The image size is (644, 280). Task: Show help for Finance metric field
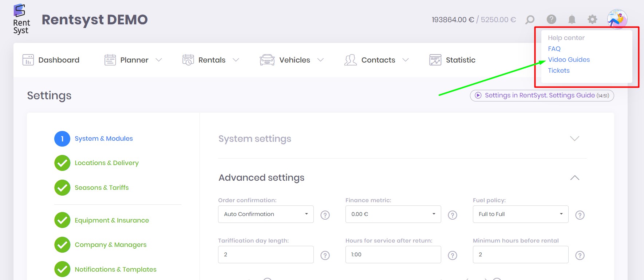tap(452, 215)
